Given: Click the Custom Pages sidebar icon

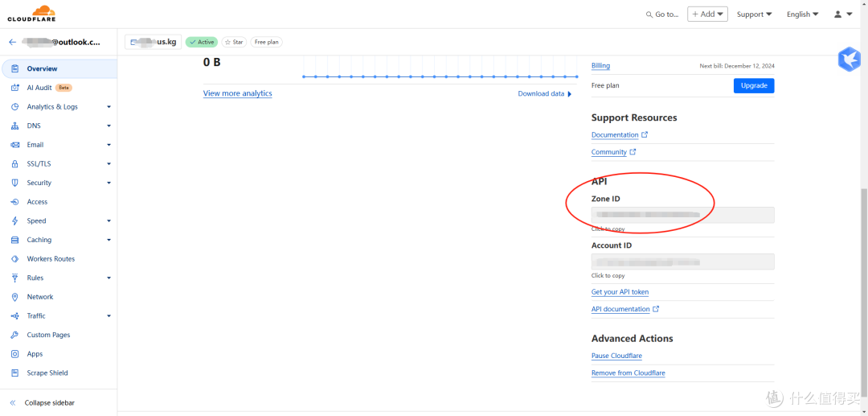Looking at the screenshot, I should coord(15,335).
